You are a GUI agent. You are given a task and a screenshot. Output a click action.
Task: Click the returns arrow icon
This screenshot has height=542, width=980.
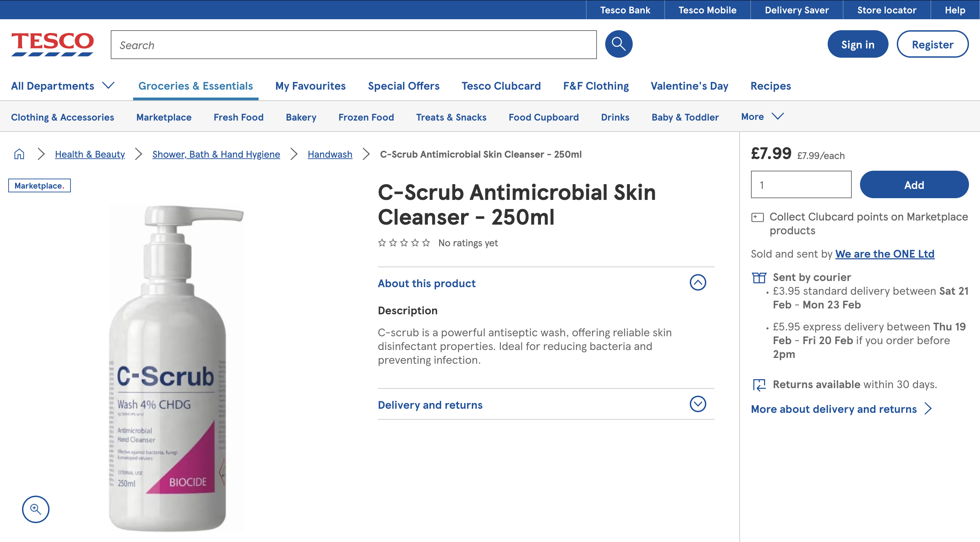click(x=759, y=385)
